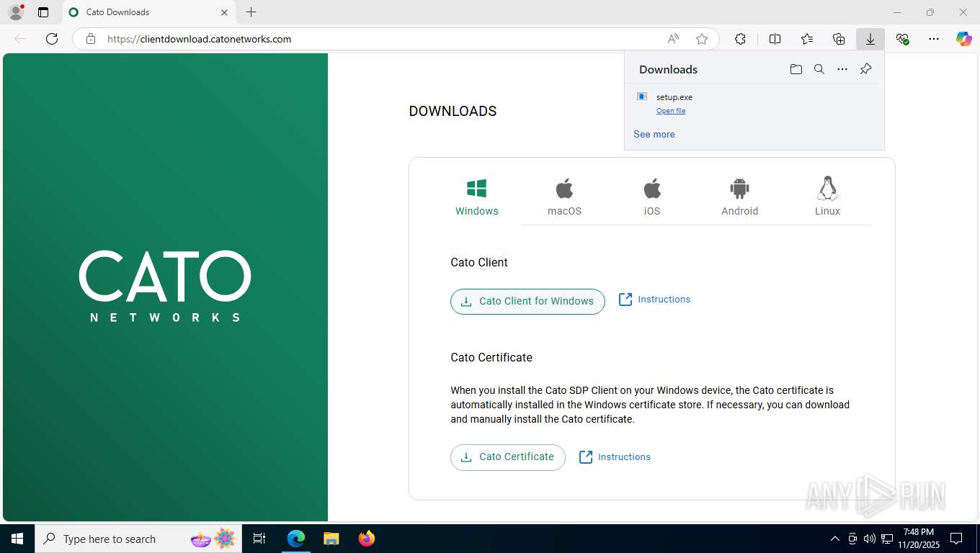Open the browser profile icon
980x553 pixels.
[x=16, y=12]
